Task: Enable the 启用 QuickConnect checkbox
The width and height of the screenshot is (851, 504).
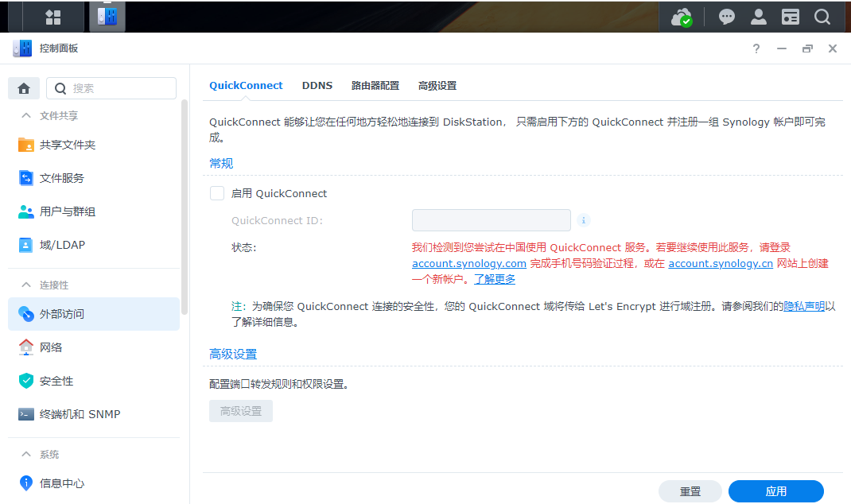Action: point(217,193)
